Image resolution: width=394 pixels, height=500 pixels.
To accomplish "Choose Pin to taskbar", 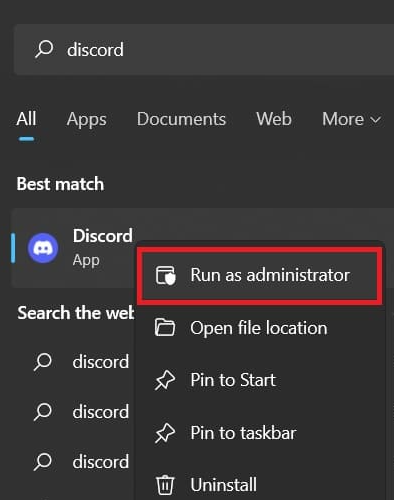I will (x=260, y=433).
